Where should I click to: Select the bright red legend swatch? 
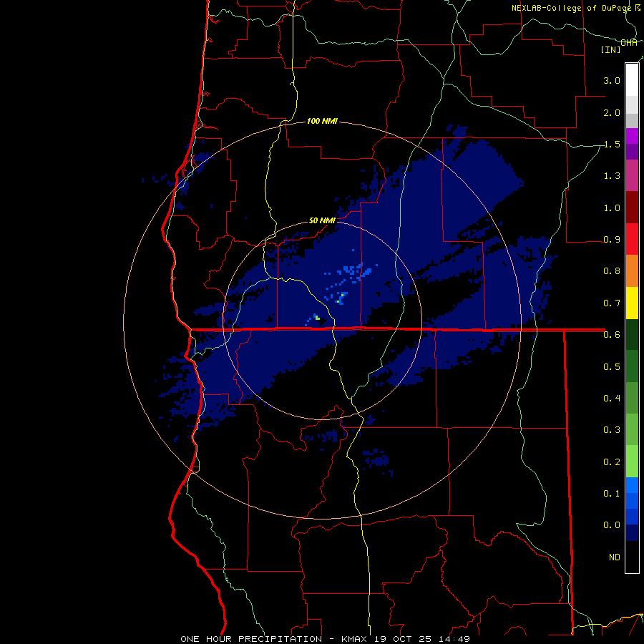(x=632, y=239)
